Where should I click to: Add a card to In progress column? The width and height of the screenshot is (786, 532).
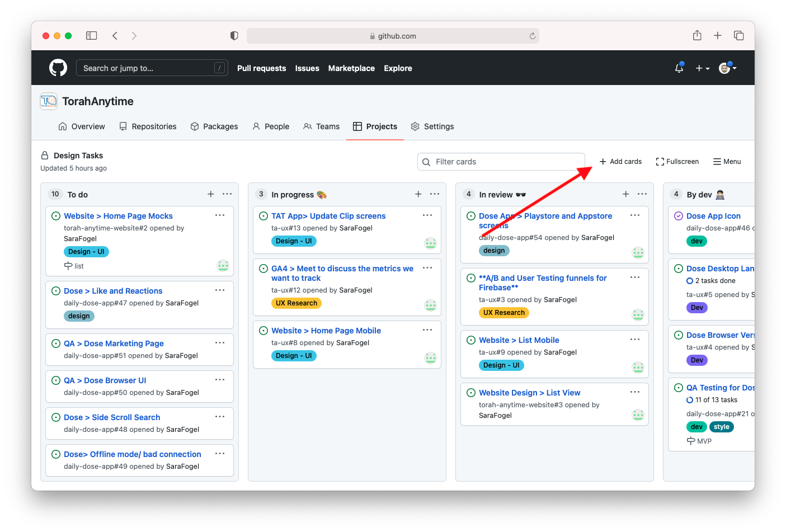pos(418,194)
